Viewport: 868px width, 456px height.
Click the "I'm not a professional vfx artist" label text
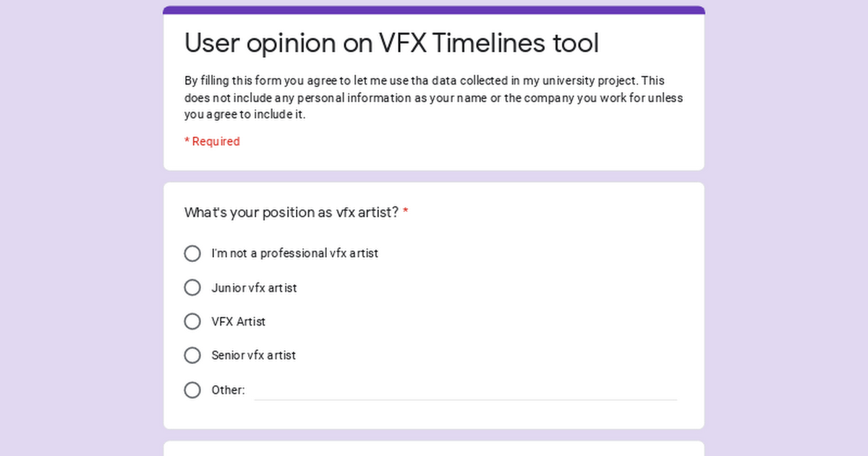pos(294,253)
